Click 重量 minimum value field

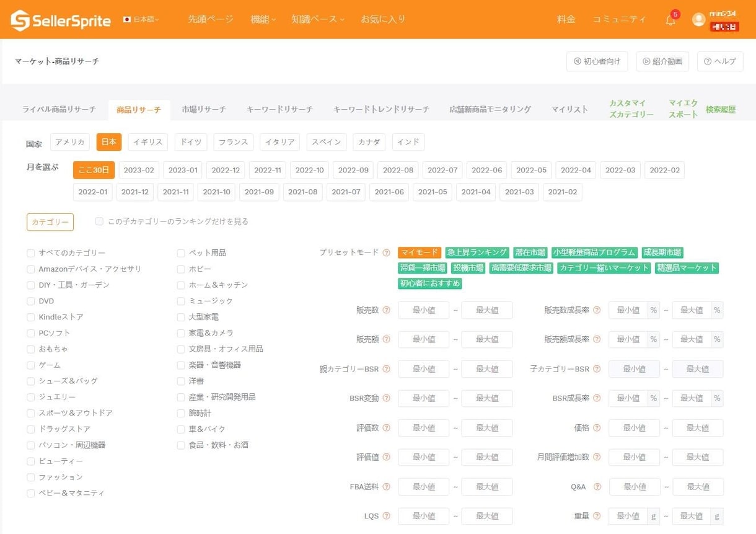(628, 516)
